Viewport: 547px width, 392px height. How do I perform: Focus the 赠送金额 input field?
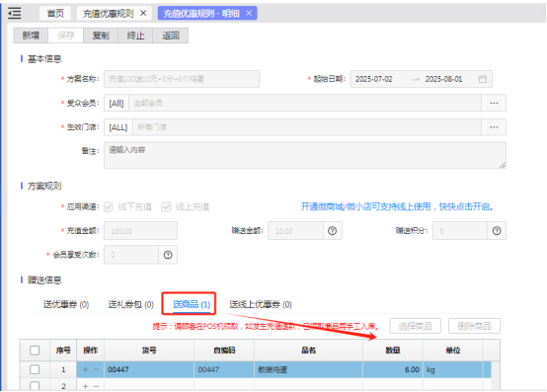coord(296,230)
